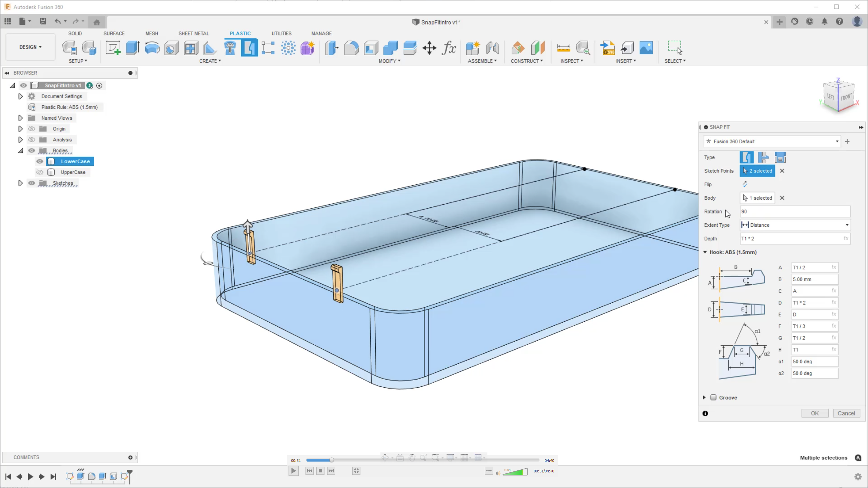This screenshot has width=868, height=488.
Task: Hide the LowerCase body
Action: 40,161
